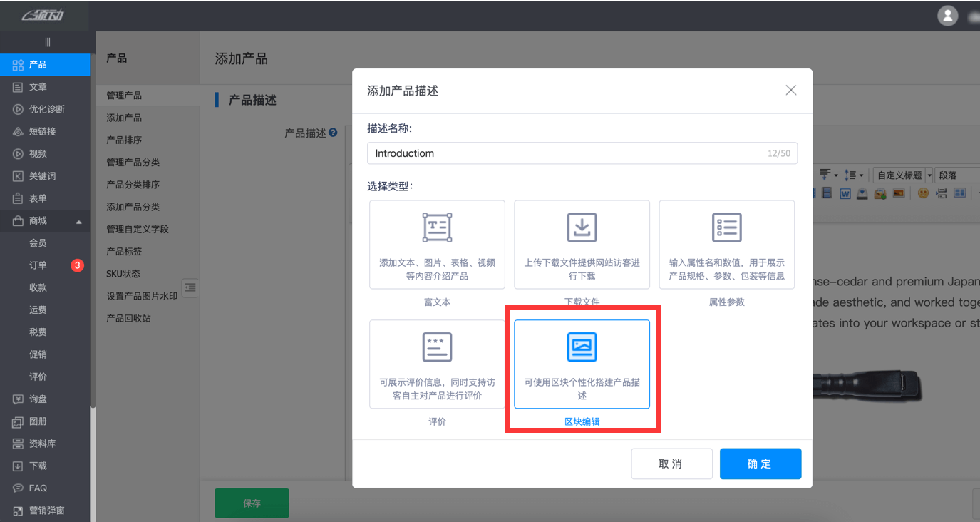Open the line spacing dropdown in toolbar
Screen dimensions: 980x522
[x=853, y=175]
